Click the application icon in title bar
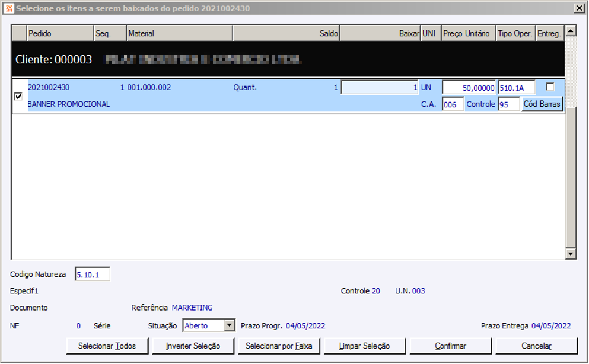589x364 pixels. pos(9,8)
